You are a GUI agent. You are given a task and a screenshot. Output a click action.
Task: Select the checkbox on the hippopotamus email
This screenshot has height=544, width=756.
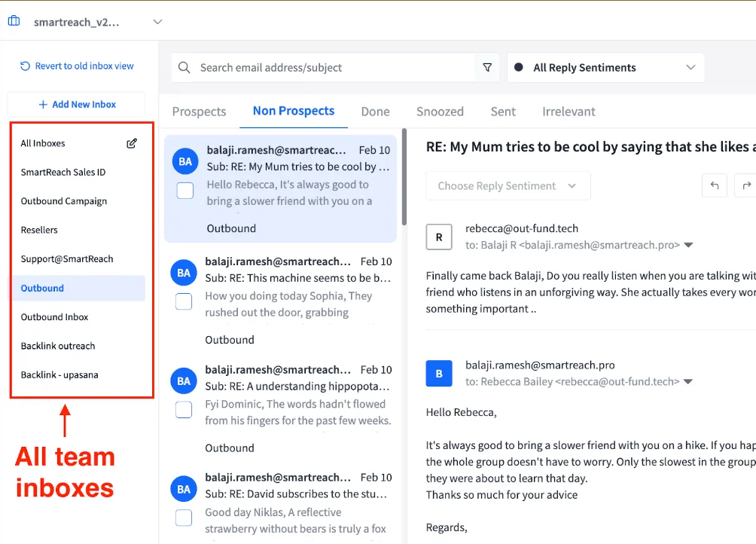(184, 409)
